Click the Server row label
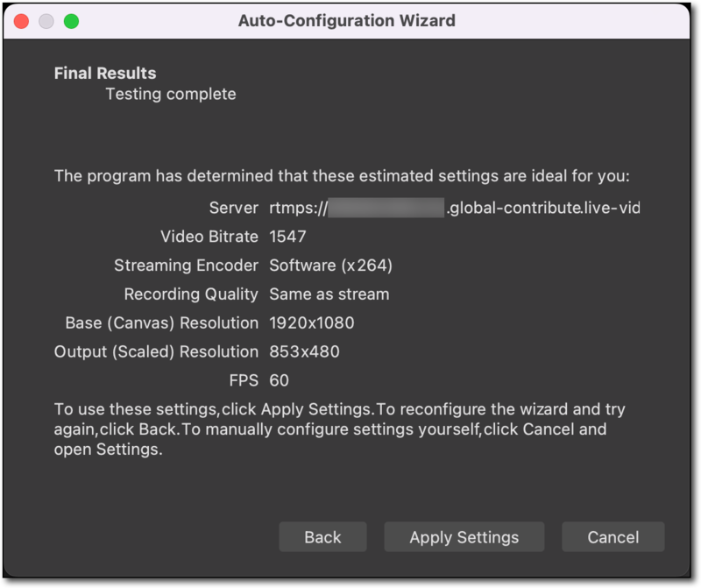Image resolution: width=701 pixels, height=588 pixels. (235, 208)
